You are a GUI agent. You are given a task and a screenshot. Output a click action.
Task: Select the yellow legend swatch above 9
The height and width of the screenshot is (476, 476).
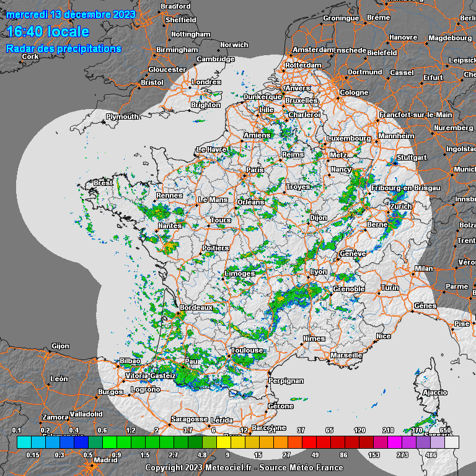(223, 442)
